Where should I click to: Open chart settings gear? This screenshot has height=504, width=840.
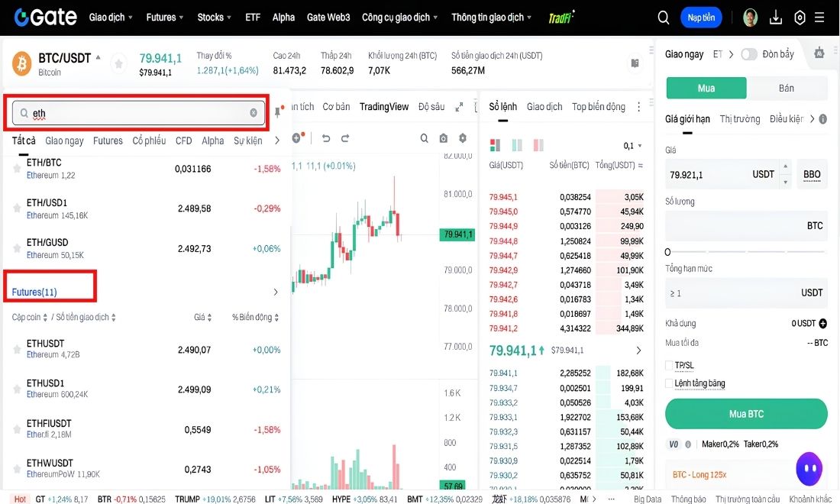pyautogui.click(x=462, y=138)
